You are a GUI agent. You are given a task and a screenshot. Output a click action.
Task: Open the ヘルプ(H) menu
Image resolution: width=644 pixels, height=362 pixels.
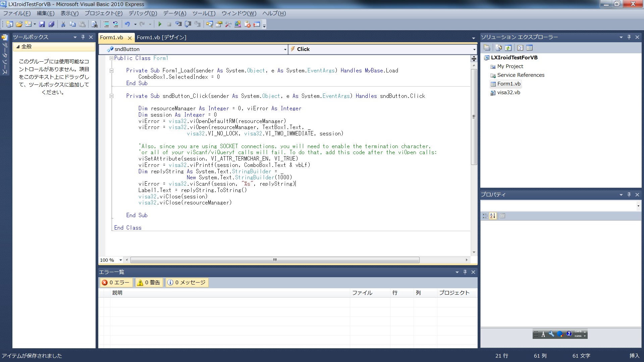point(274,13)
